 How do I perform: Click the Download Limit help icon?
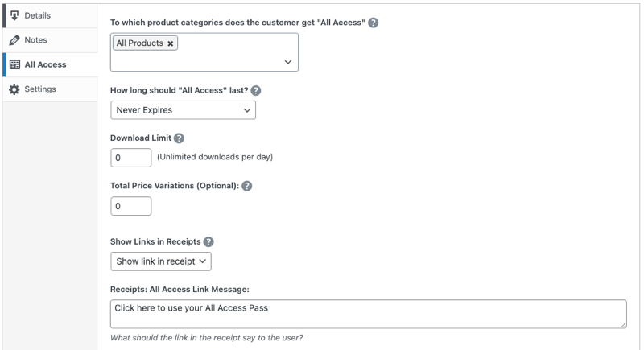pos(180,138)
